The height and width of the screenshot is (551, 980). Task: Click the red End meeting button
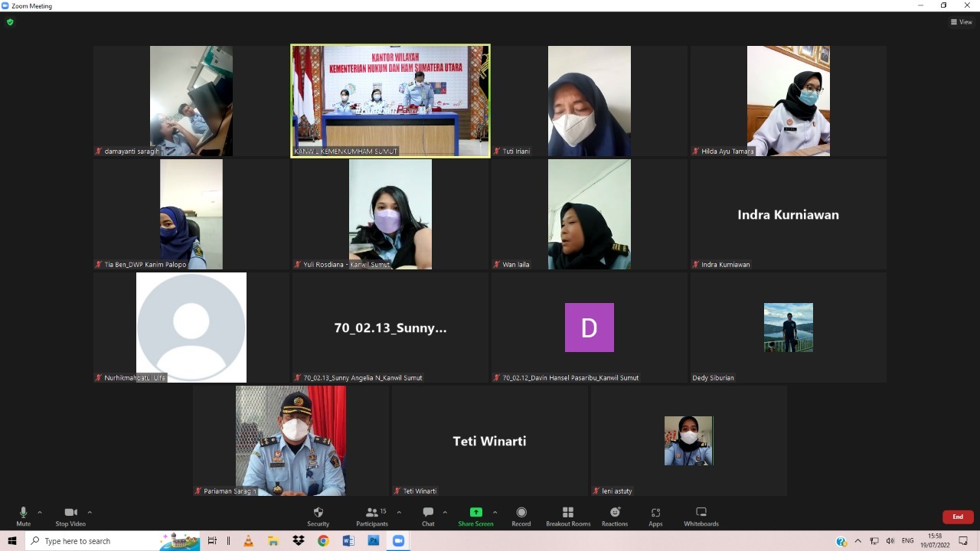pos(957,517)
